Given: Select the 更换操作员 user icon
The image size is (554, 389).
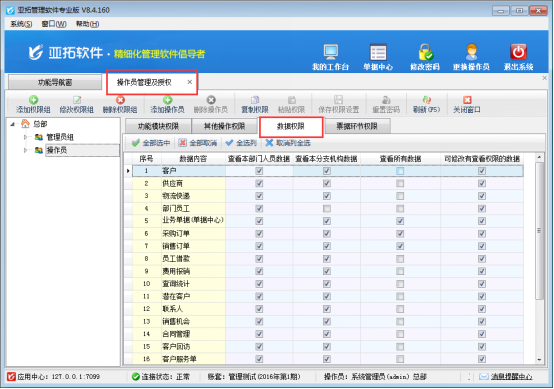Looking at the screenshot, I should (471, 52).
